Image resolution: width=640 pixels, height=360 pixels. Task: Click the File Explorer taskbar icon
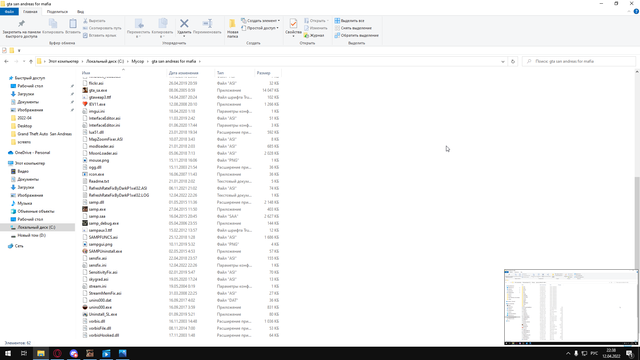41,353
